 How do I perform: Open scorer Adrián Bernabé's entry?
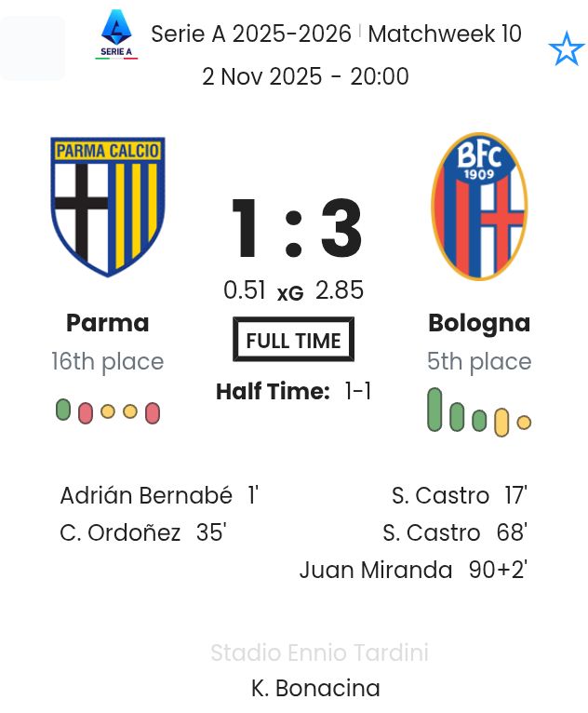pyautogui.click(x=146, y=495)
